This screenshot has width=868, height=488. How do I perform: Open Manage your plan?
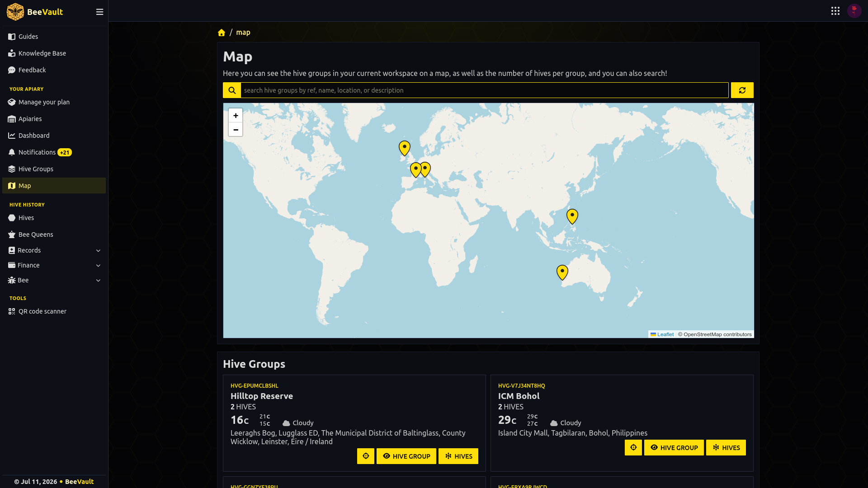click(x=54, y=102)
